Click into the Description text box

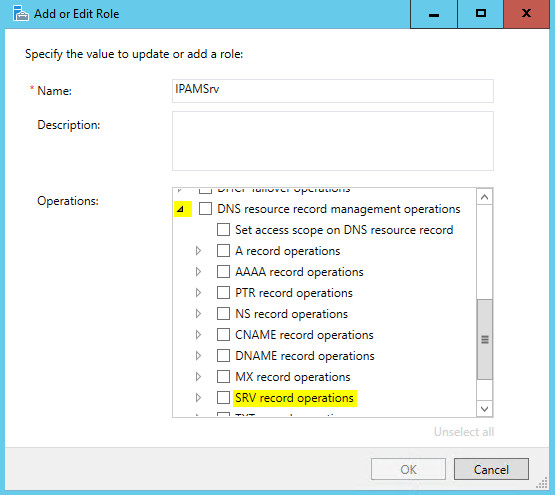click(x=333, y=141)
